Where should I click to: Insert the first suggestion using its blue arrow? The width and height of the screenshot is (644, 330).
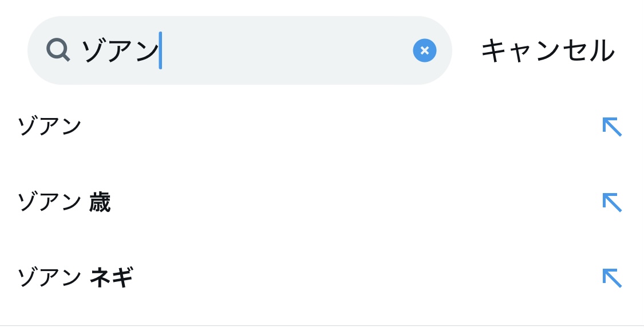(x=611, y=127)
